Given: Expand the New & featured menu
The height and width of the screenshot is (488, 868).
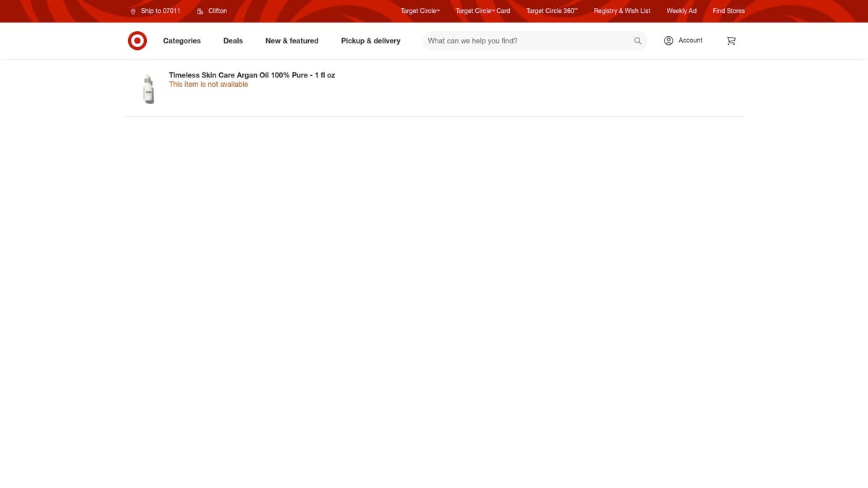Looking at the screenshot, I should 292,41.
